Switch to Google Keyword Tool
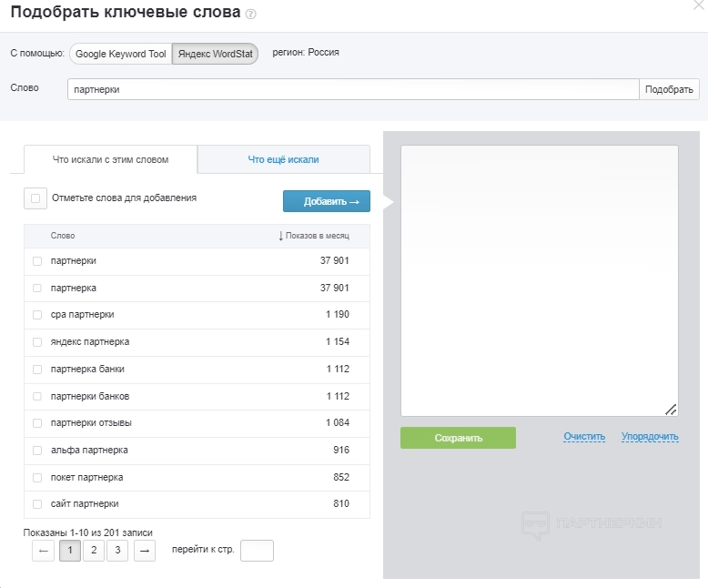 pyautogui.click(x=120, y=54)
